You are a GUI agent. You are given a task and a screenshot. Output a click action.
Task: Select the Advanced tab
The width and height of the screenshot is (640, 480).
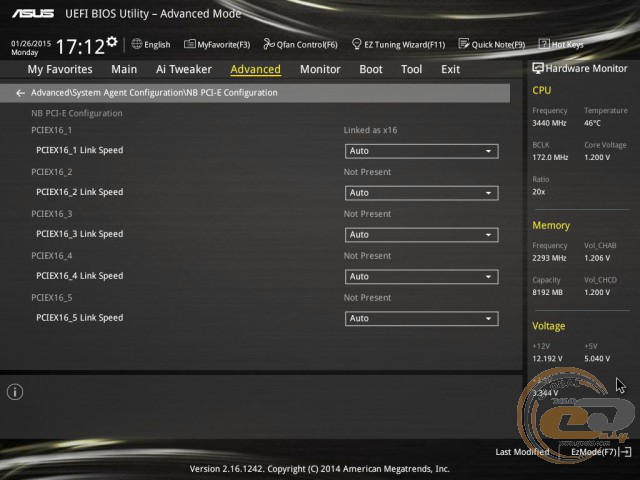(256, 69)
